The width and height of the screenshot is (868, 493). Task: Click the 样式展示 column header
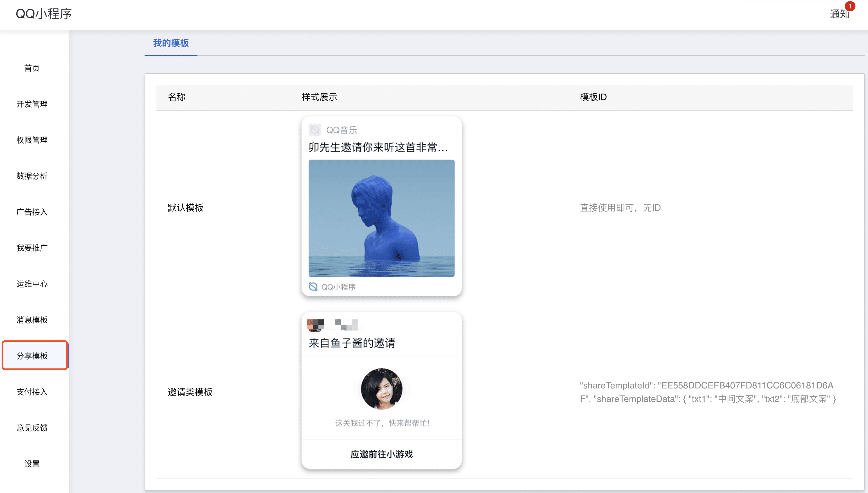319,97
